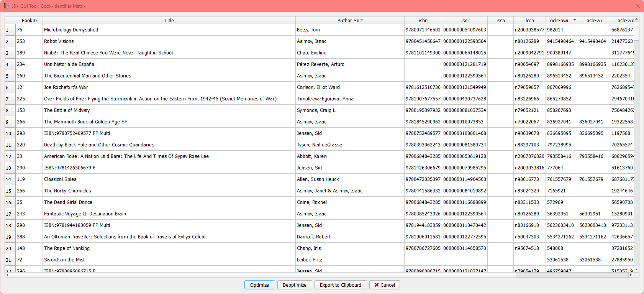Click the issn column header
Viewport: 644px width, 294px height.
(501, 20)
